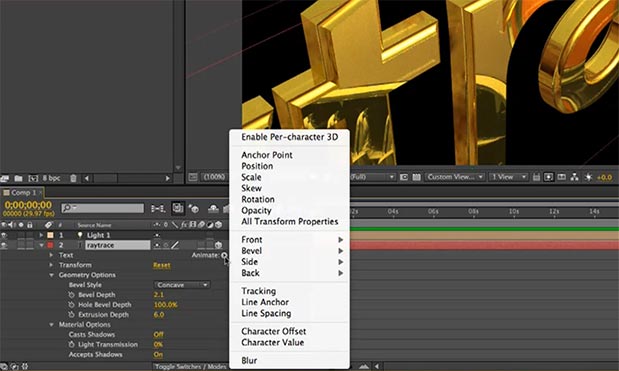Click the pixel aspect ratio correction icon
Screen dimensions: 619x371
click(536, 177)
